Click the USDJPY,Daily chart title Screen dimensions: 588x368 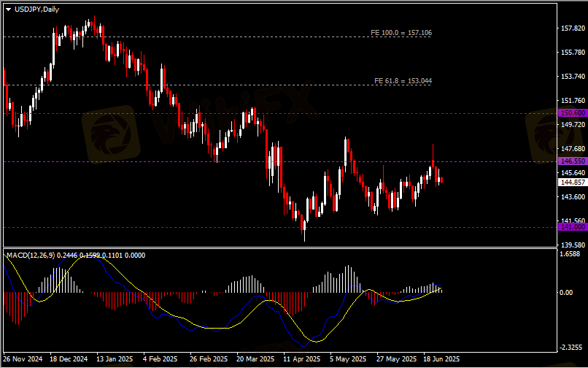click(36, 9)
